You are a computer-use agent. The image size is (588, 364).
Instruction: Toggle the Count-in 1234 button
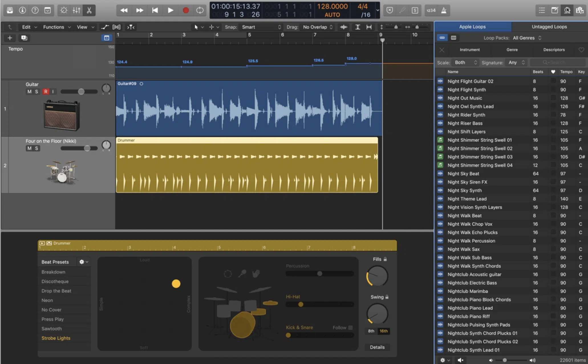click(x=431, y=11)
